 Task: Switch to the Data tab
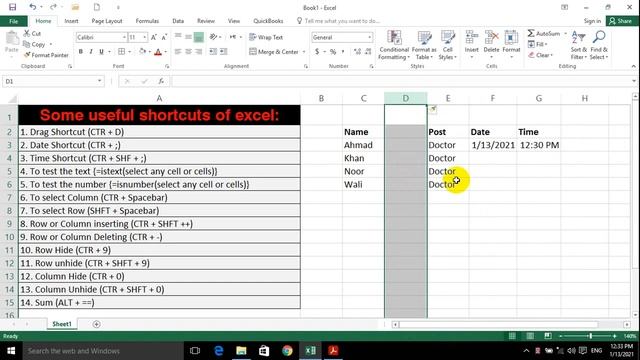pyautogui.click(x=178, y=21)
